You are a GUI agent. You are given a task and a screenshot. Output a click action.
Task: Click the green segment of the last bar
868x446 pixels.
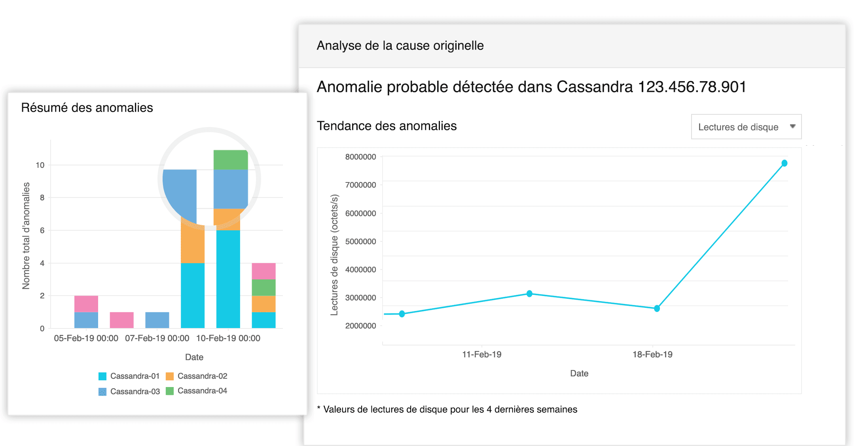coord(263,287)
